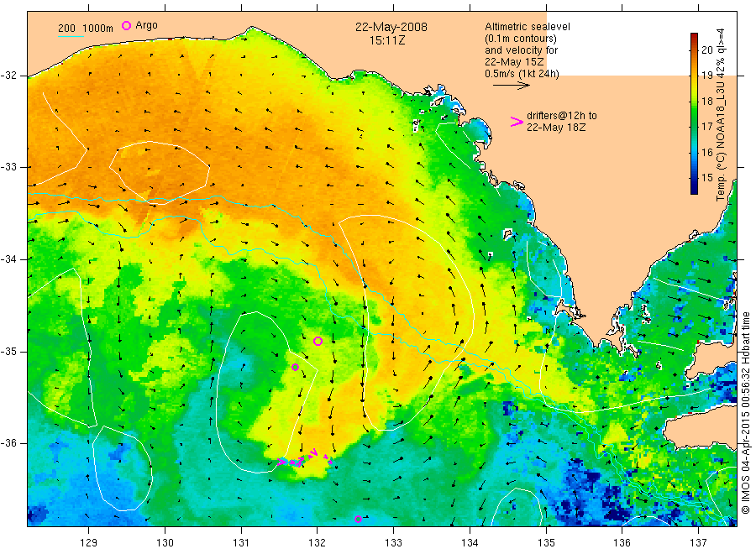The width and height of the screenshot is (756, 554).
Task: Click the colorbar tick label 16
Action: (x=706, y=152)
